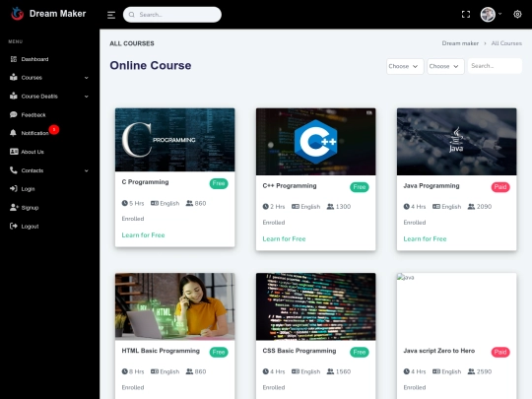This screenshot has height=399, width=532.
Task: Click Learn for Free on Java Programming
Action: 425,238
